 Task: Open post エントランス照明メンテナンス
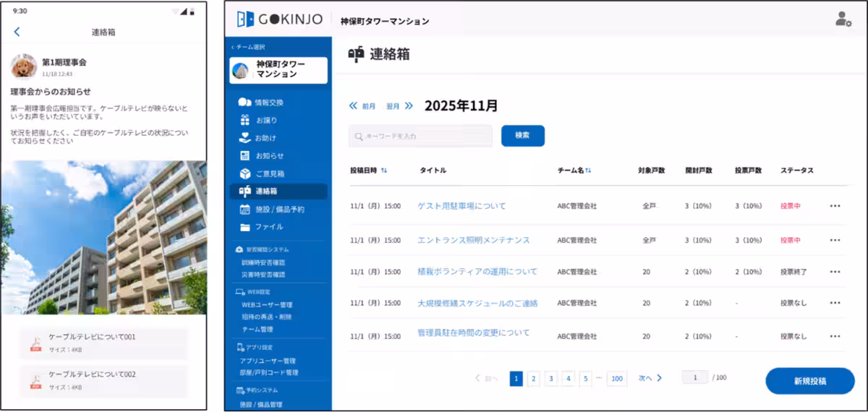(x=474, y=240)
